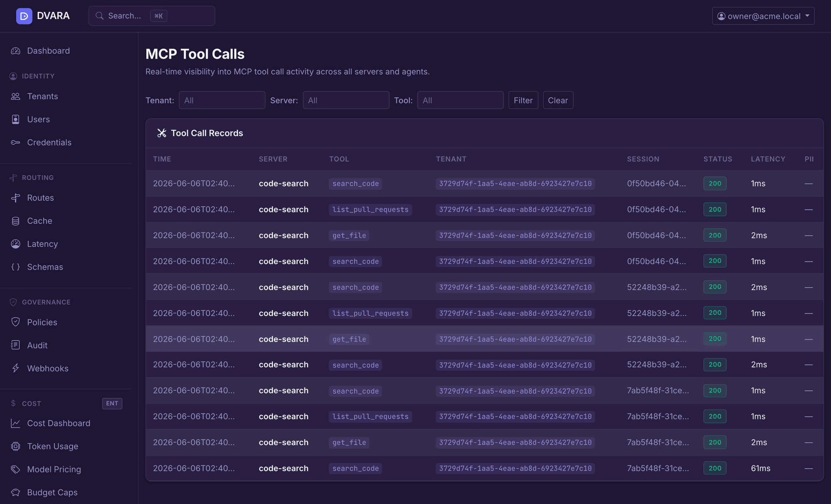Click the Routes signpost icon

click(16, 198)
